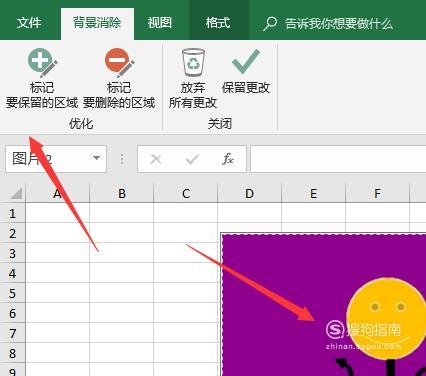Open the 文件 (File) tab
Screen dimensions: 426x376
click(29, 23)
